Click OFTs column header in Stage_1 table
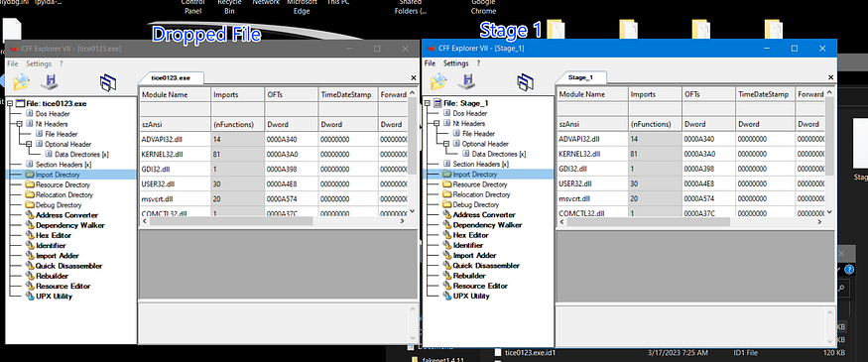Screen dimensions: 868x362 point(708,94)
